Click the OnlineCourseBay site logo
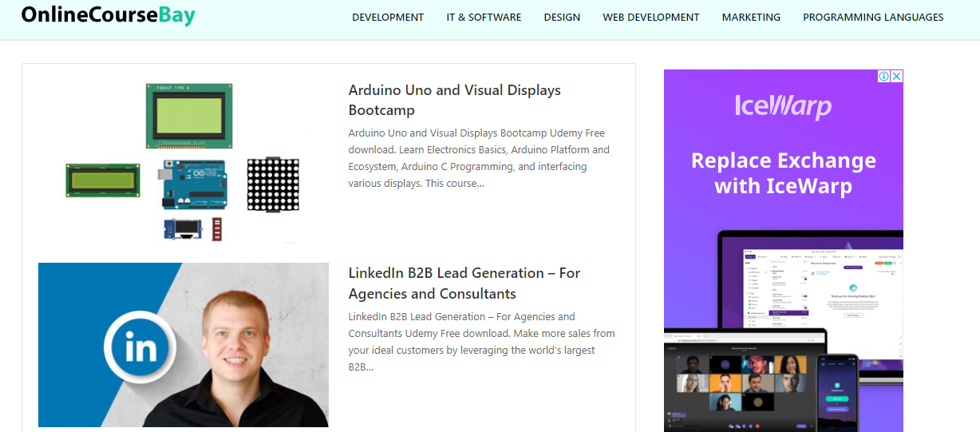Viewport: 980px width, 432px height. (108, 15)
